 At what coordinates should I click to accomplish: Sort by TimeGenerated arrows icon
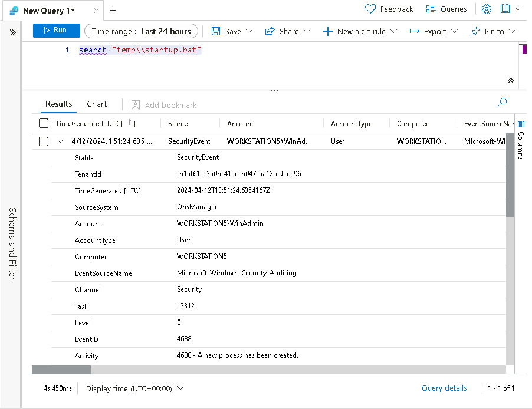click(132, 123)
